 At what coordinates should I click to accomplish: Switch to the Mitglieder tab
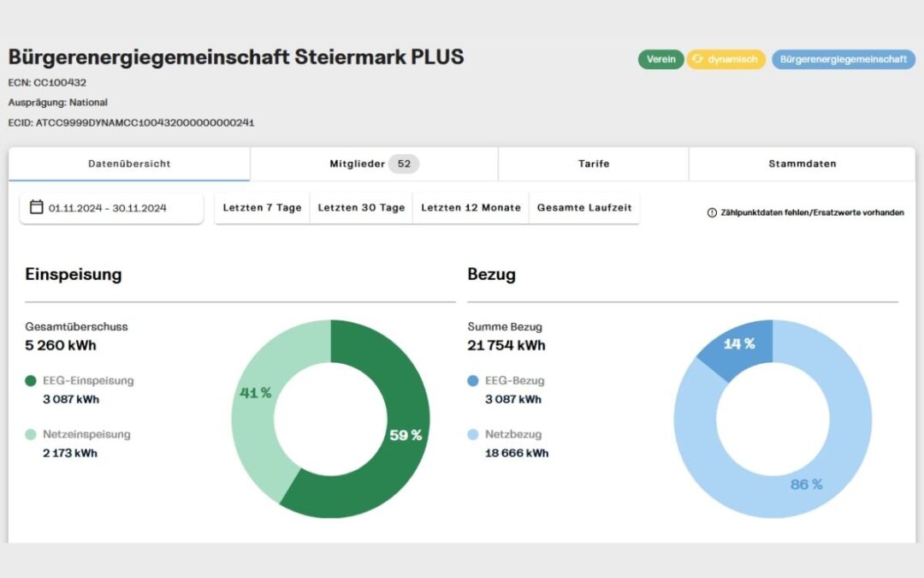(374, 164)
